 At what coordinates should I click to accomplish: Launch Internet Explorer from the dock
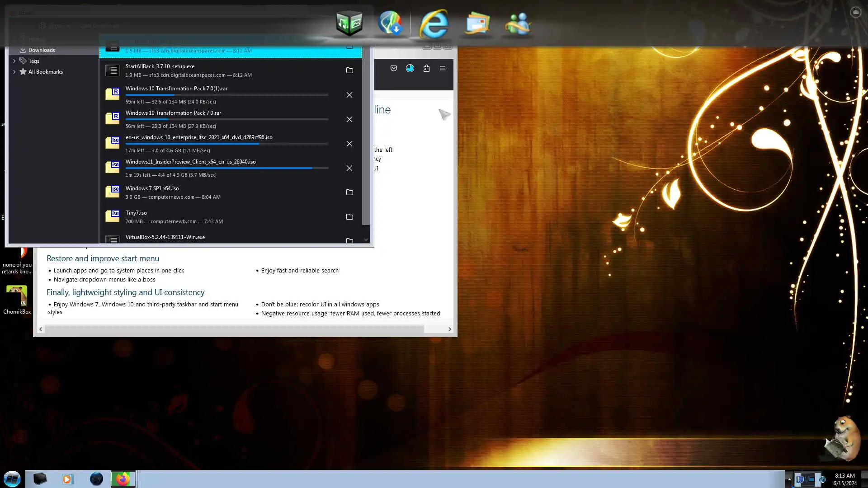tap(433, 23)
